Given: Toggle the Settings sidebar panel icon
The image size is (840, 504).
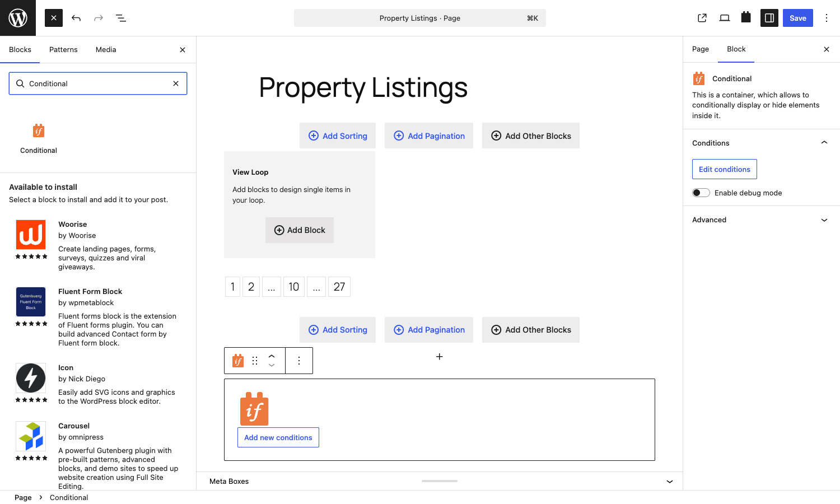Looking at the screenshot, I should pos(769,18).
